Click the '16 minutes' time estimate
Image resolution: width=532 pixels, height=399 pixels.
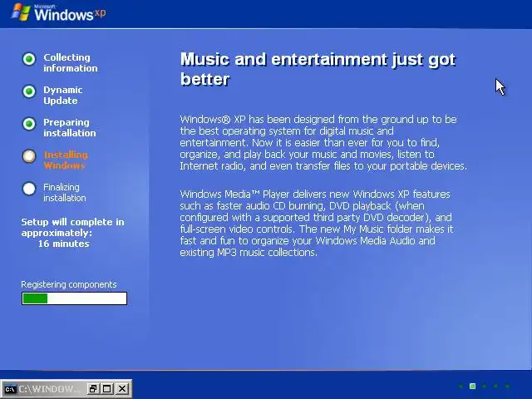[x=63, y=244]
